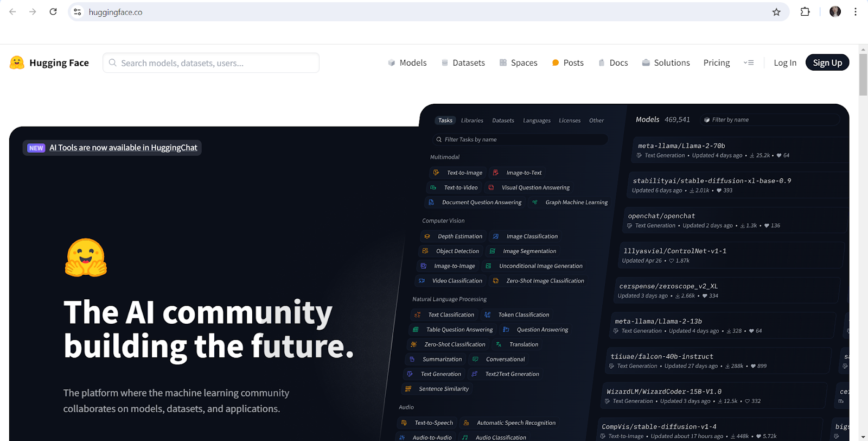Select the Text-to-Video task tag
The height and width of the screenshot is (441, 868).
[x=454, y=187]
